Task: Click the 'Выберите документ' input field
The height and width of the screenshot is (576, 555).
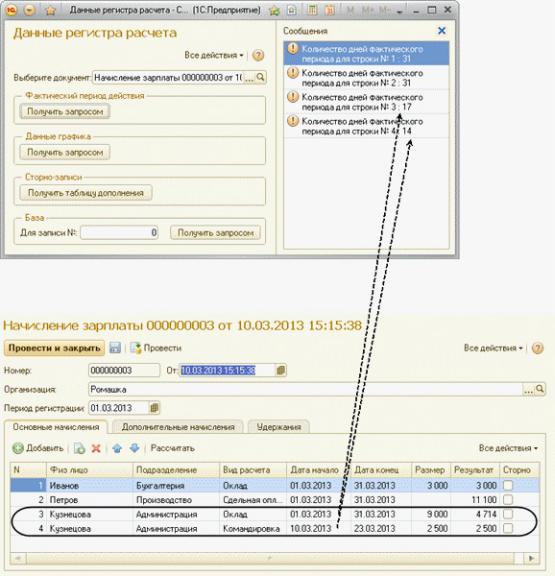Action: 168,78
